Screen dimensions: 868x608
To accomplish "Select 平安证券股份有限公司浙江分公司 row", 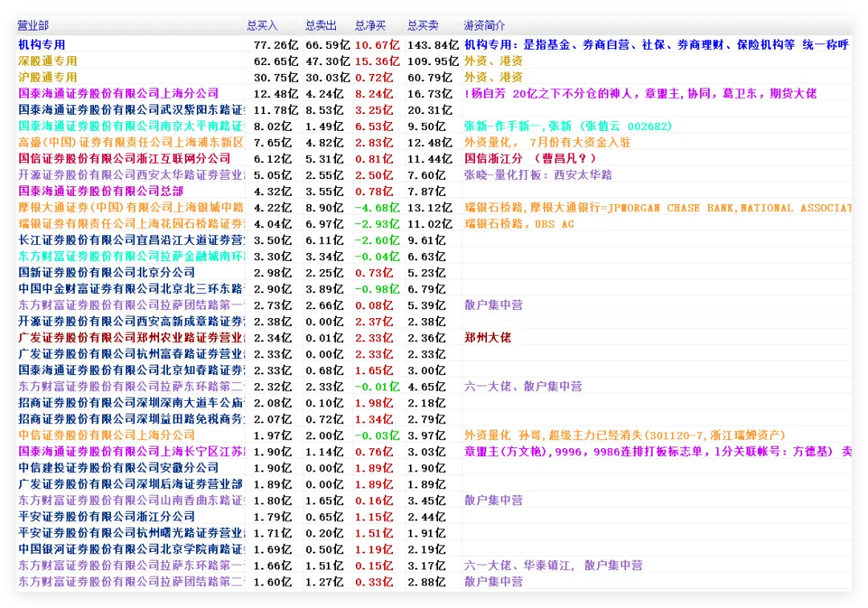I will pos(107,516).
